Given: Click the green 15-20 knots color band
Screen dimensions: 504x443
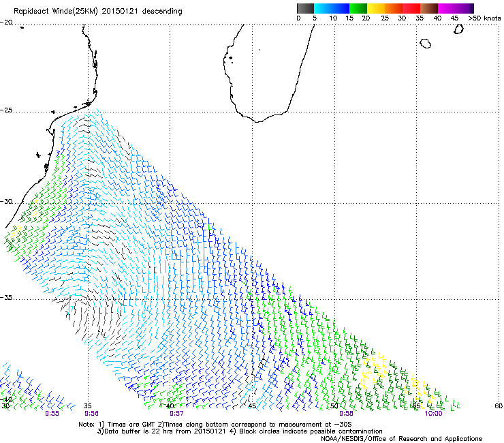Looking at the screenshot, I should click(x=358, y=8).
